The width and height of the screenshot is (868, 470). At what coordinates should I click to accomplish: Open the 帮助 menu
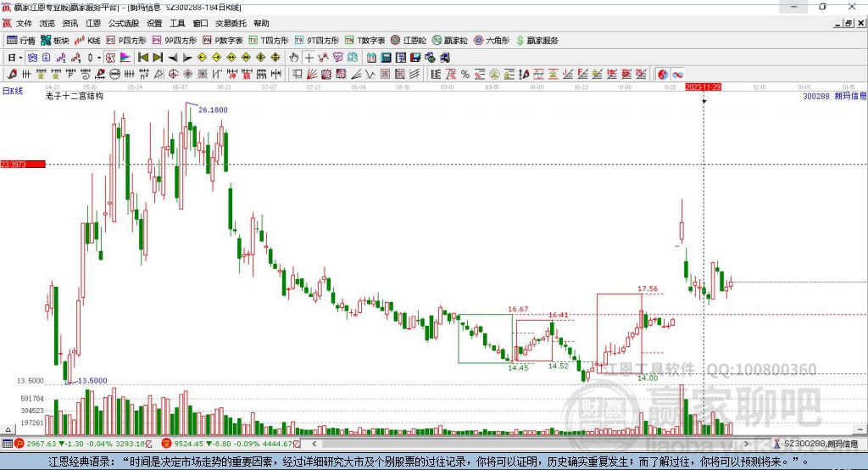261,23
